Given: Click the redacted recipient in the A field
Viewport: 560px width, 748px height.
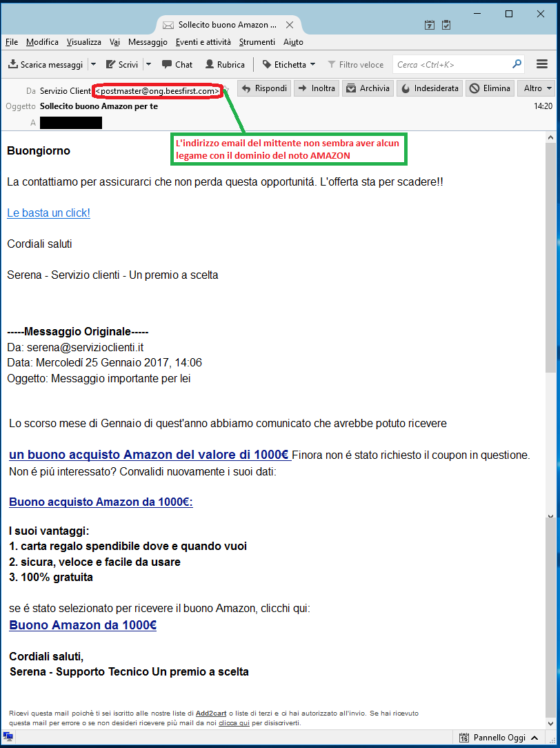Looking at the screenshot, I should [71, 123].
